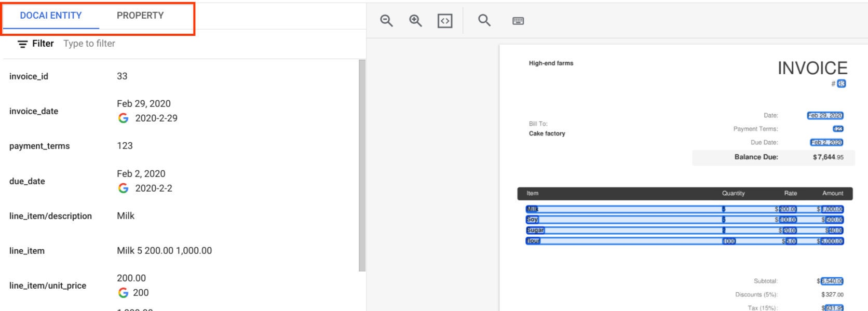Select the invoice_id entity row
Screen dimensions: 868x311
[156, 76]
